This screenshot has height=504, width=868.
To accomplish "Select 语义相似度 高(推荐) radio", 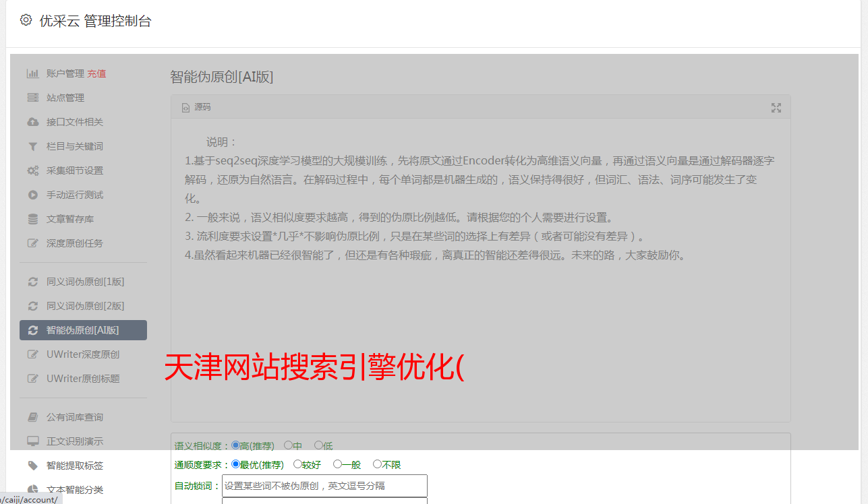I will click(x=235, y=445).
